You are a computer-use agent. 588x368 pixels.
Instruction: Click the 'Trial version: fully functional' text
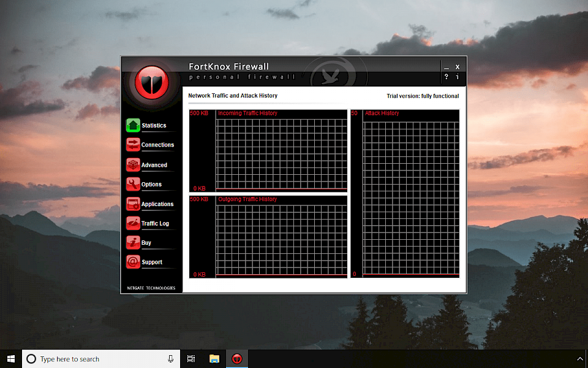[423, 96]
